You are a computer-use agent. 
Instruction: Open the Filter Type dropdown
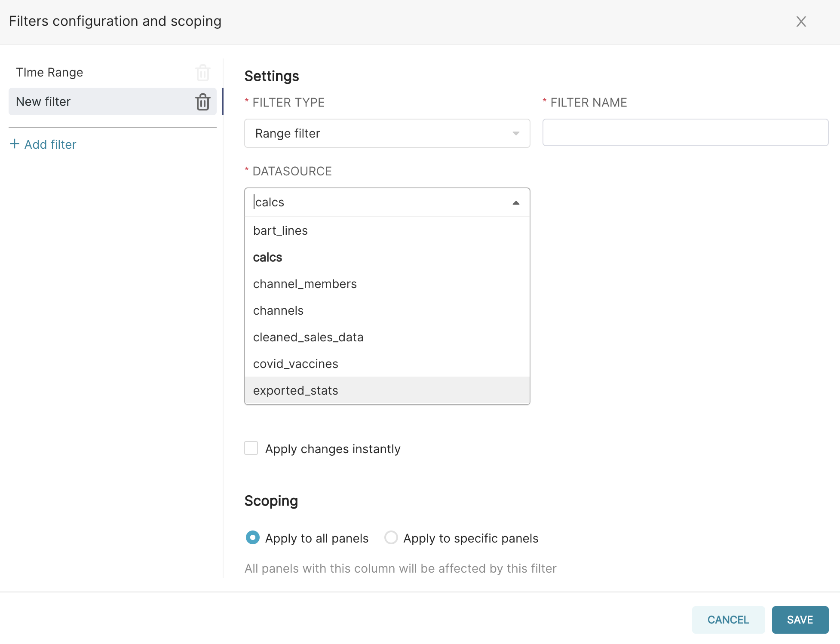pos(386,133)
